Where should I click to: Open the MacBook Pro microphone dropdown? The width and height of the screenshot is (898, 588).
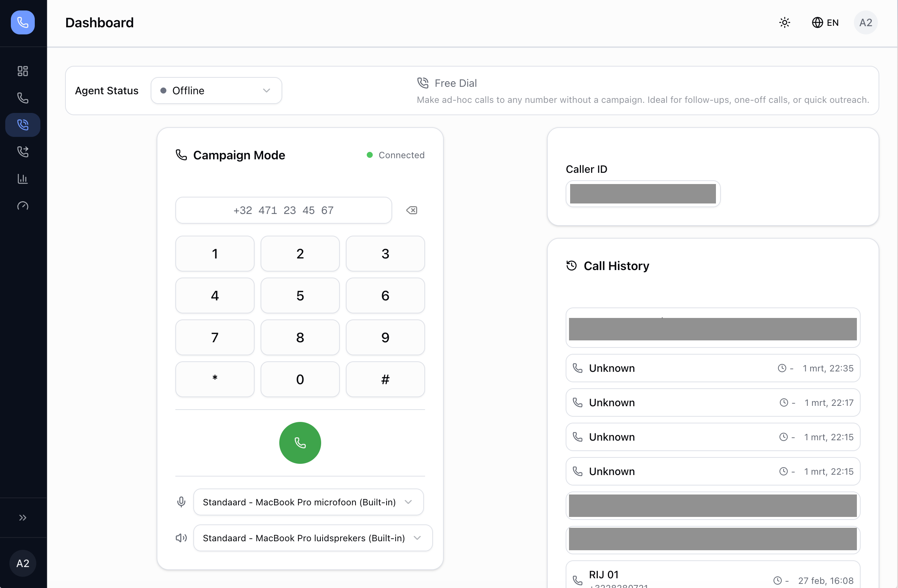(x=308, y=502)
